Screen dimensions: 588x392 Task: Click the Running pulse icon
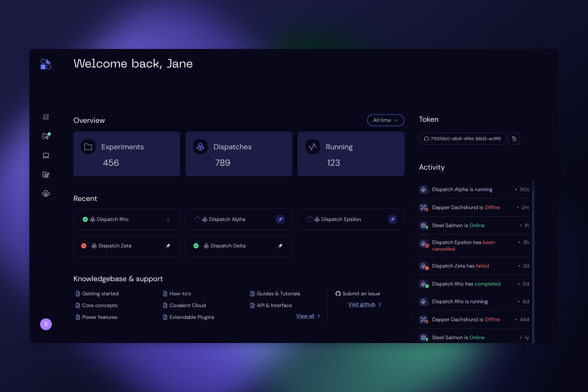[312, 146]
